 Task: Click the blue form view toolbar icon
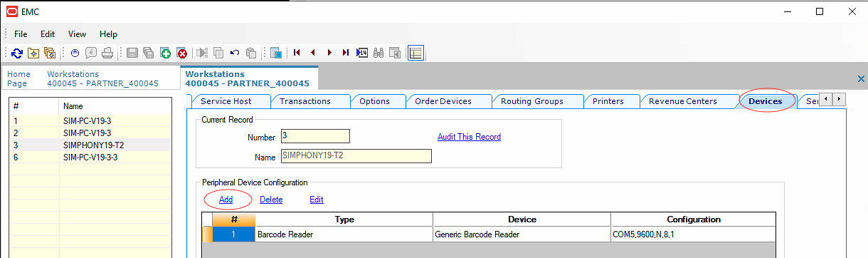[x=276, y=53]
